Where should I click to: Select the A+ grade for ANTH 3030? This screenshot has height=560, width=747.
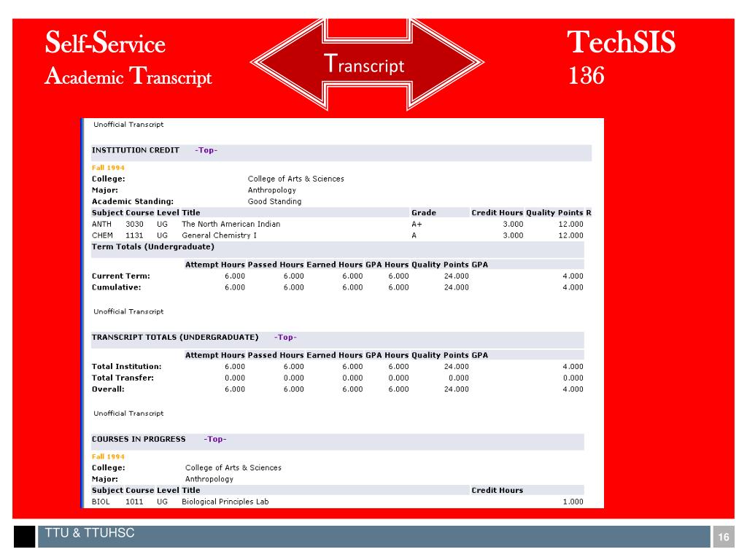(417, 225)
